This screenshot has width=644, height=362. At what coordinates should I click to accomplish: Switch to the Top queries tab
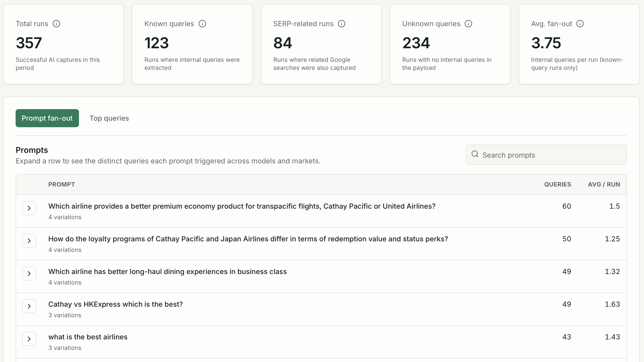(x=109, y=118)
